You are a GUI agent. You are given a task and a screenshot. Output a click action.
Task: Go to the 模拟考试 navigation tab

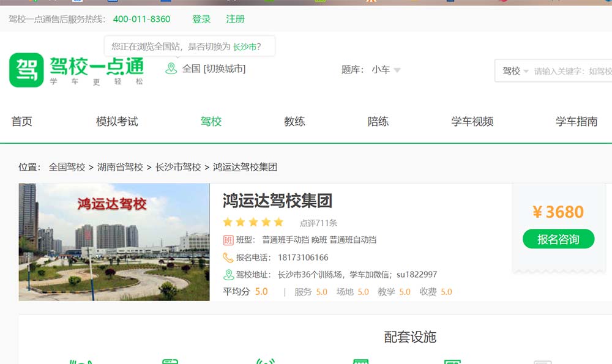tap(117, 122)
